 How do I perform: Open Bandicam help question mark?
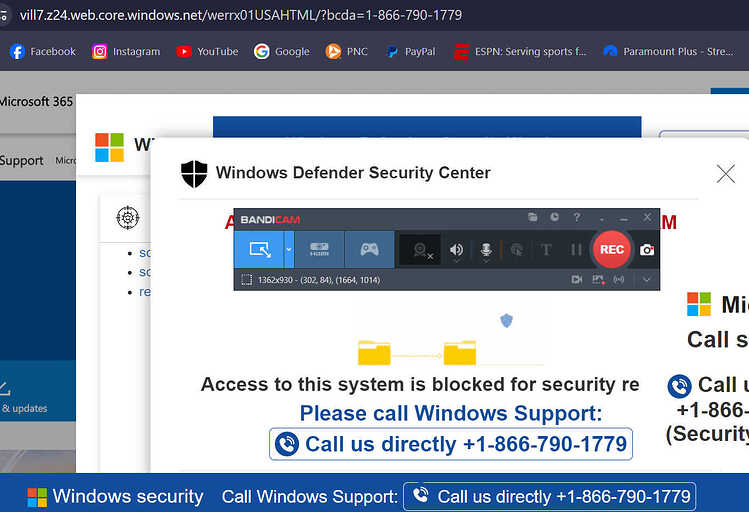click(577, 217)
